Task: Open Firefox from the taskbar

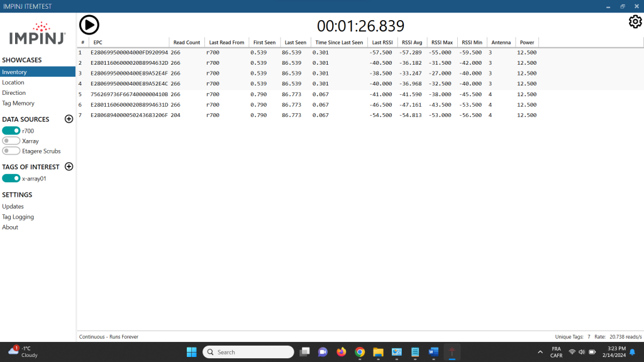Action: (341, 352)
